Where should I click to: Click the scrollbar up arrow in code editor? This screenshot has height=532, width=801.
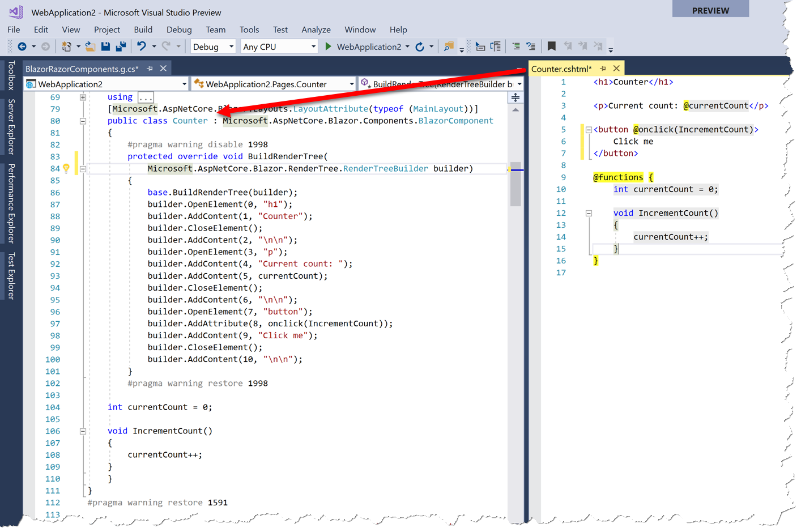click(x=515, y=110)
